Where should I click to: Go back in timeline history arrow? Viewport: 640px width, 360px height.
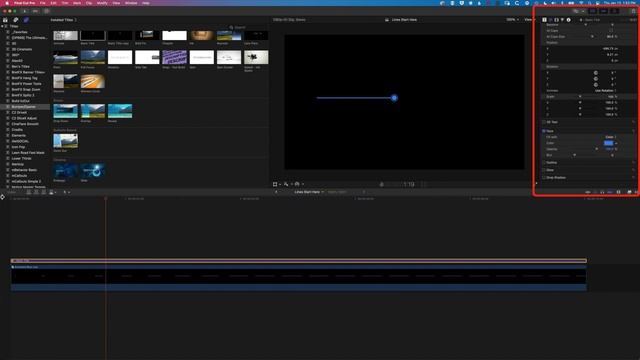[x=276, y=192]
